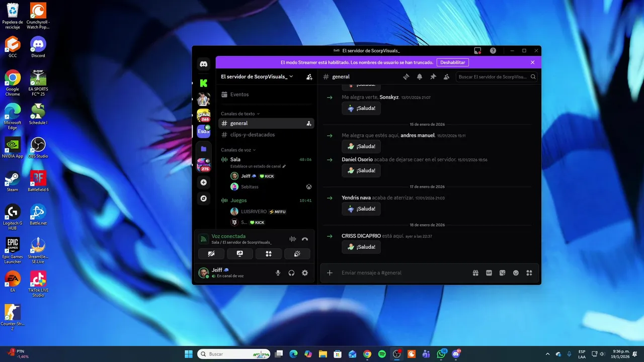Toggle screen sharing in voice panel
Screen dimensions: 644x362
pyautogui.click(x=240, y=254)
